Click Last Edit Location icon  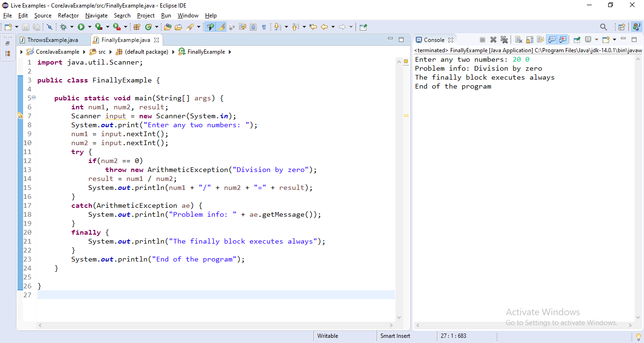tap(313, 27)
